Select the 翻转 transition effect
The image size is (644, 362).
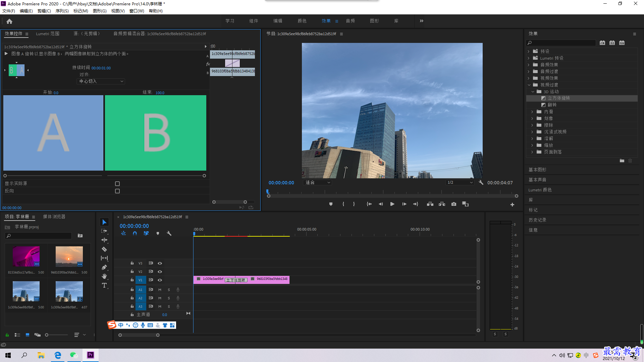[552, 105]
